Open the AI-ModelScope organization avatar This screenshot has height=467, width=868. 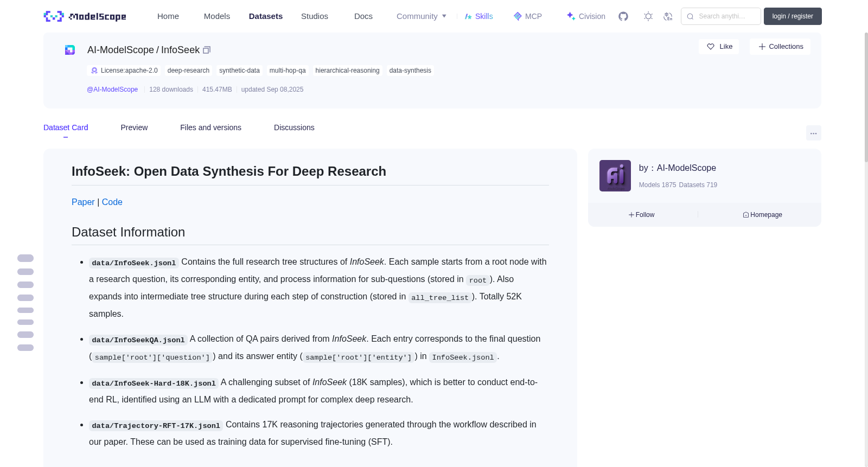(x=615, y=176)
